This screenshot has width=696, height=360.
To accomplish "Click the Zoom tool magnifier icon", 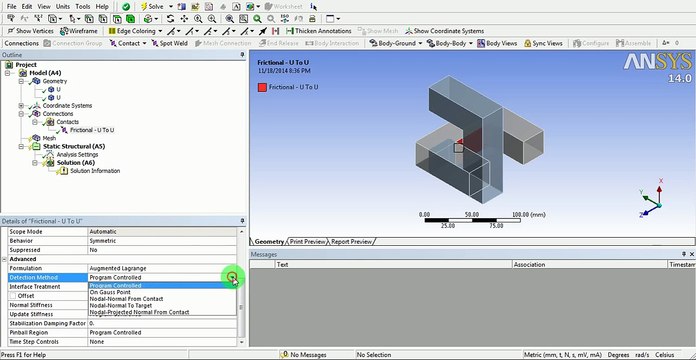I will pyautogui.click(x=198, y=19).
